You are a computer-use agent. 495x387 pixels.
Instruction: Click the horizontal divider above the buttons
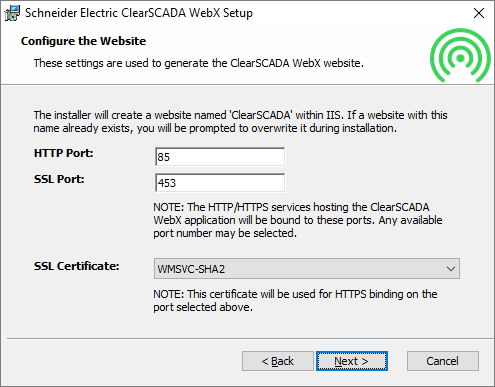[250, 339]
